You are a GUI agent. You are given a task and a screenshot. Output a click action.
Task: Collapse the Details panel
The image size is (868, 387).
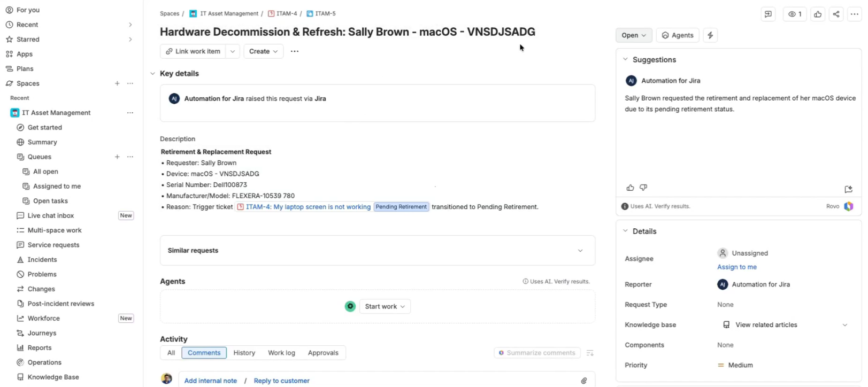[x=625, y=231]
